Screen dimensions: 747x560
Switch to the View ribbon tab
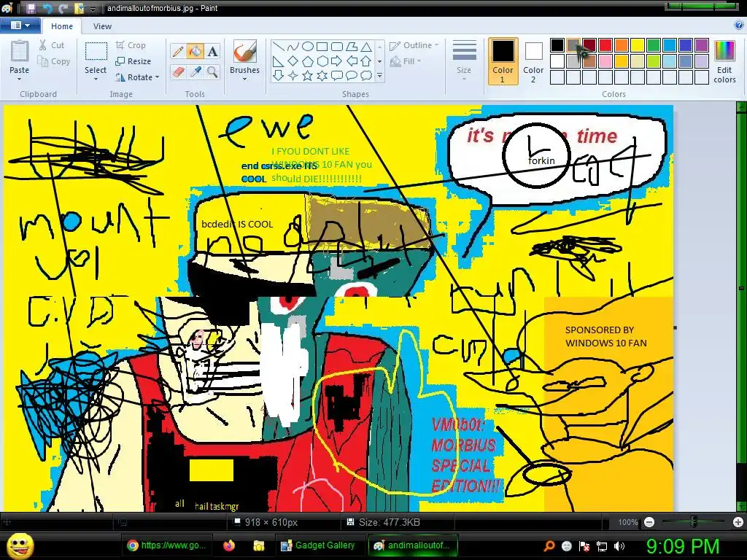(x=102, y=26)
